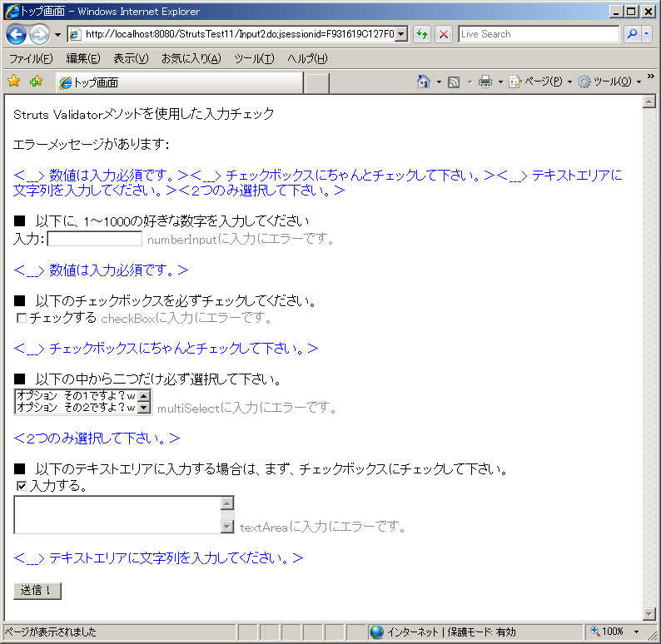Click the browser Forward arrow button

[x=40, y=35]
